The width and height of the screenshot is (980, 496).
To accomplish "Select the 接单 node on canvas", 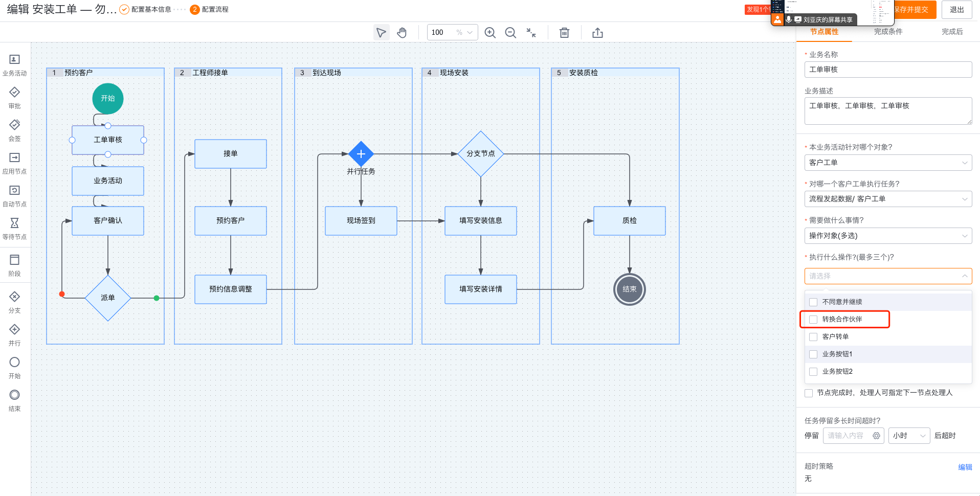I will coord(231,154).
